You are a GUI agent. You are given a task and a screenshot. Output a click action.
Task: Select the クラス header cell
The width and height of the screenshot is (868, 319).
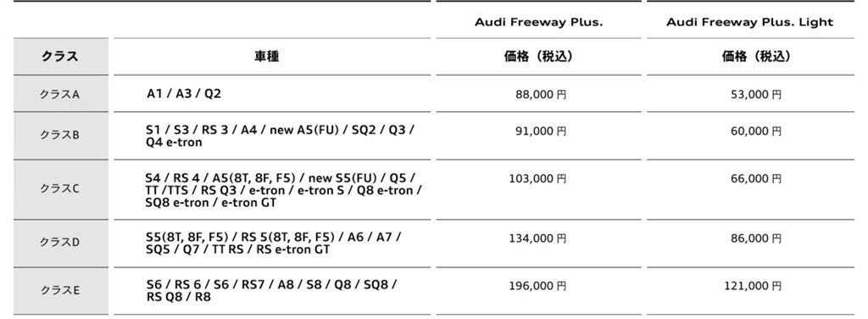click(x=60, y=57)
